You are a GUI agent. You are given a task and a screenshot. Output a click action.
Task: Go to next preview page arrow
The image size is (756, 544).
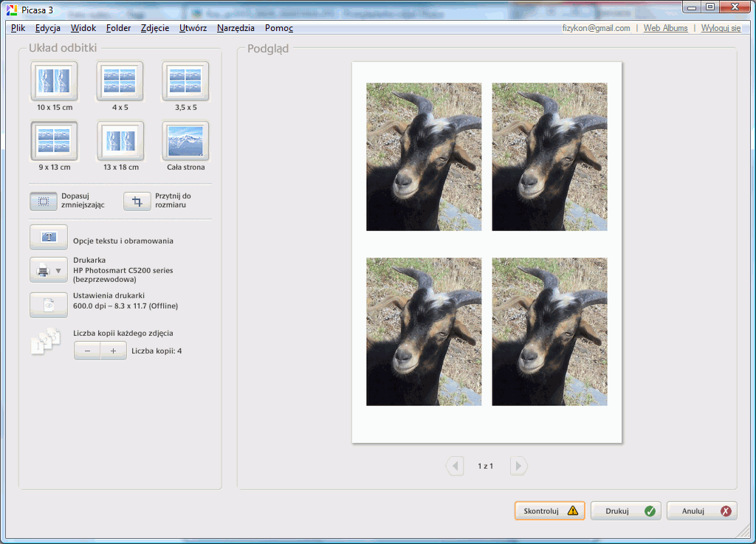click(x=518, y=466)
